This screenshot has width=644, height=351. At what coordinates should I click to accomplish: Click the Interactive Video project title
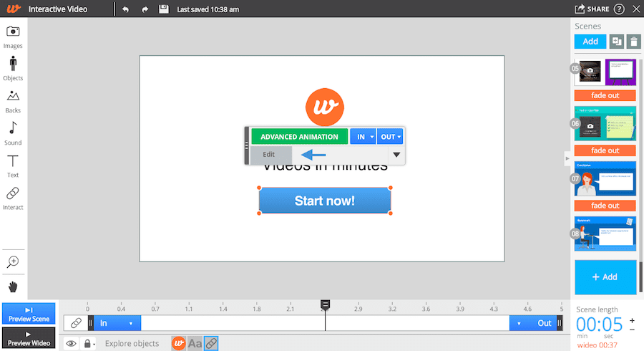pos(58,9)
